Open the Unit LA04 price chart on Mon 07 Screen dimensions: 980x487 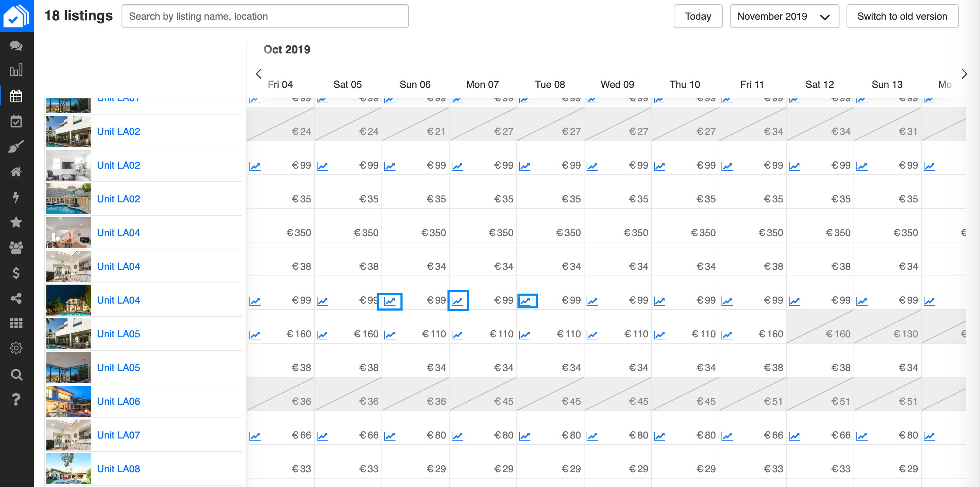pos(458,301)
